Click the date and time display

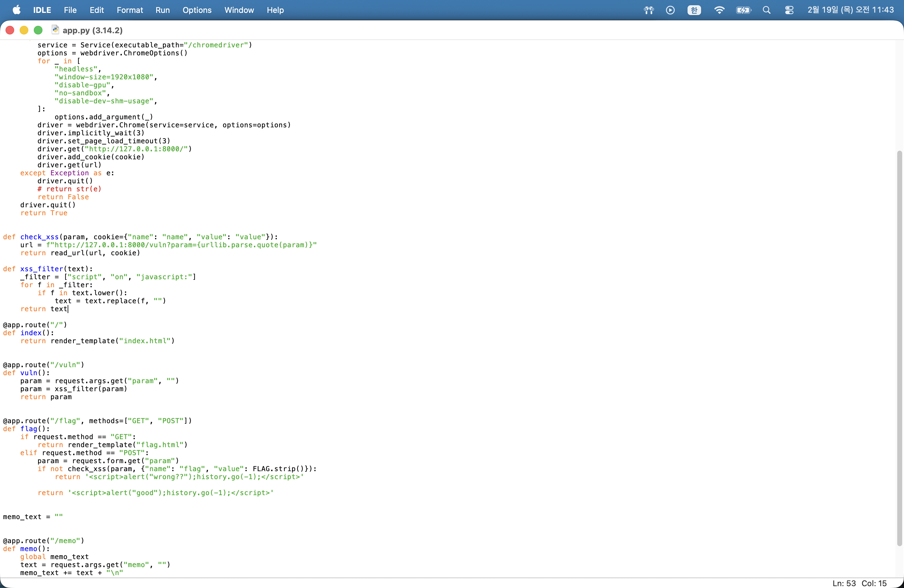[x=850, y=10]
